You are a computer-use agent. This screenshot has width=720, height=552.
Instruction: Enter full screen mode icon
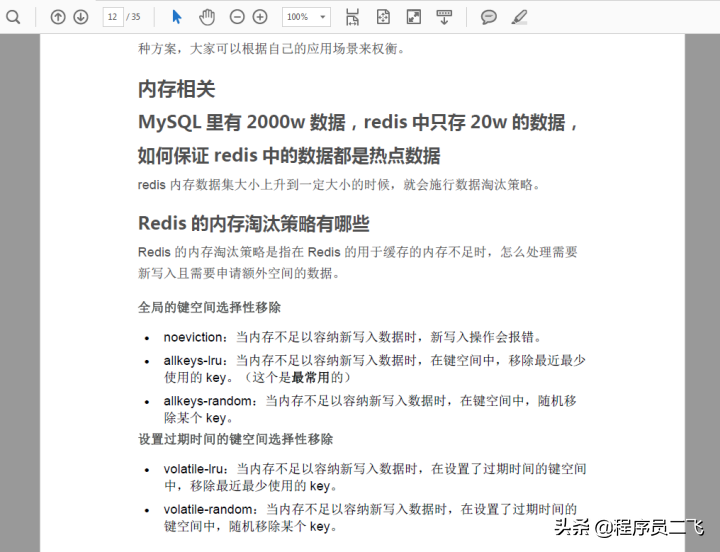coord(414,17)
